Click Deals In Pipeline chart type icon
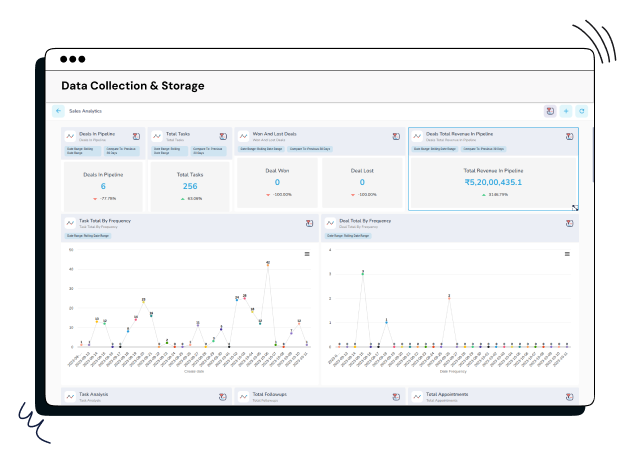The image size is (629, 463). [70, 136]
